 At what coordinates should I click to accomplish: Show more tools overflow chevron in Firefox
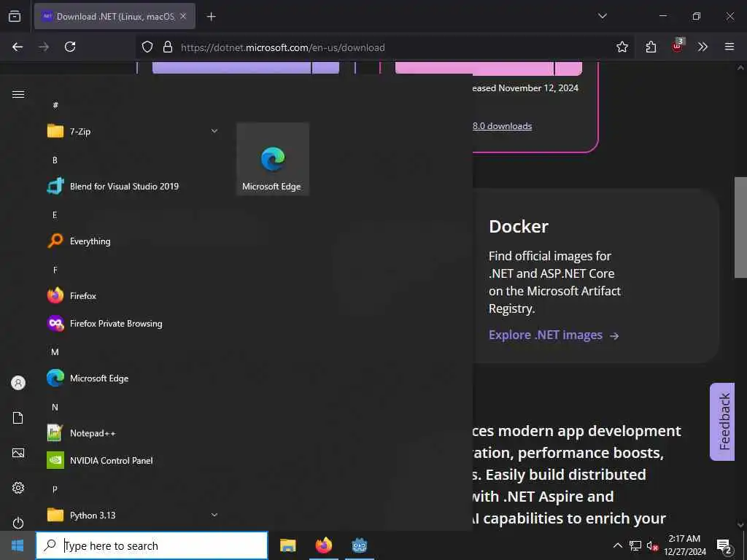pyautogui.click(x=703, y=47)
